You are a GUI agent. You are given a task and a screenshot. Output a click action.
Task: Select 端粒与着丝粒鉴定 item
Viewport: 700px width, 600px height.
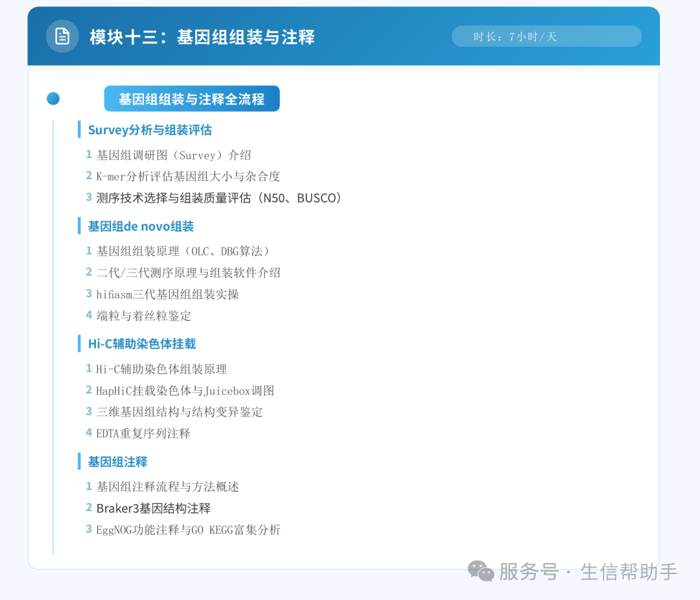point(144,316)
